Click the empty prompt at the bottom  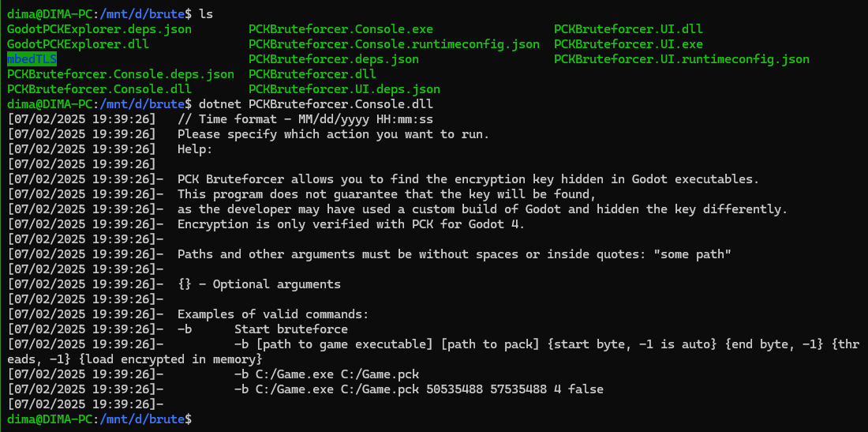coord(99,419)
